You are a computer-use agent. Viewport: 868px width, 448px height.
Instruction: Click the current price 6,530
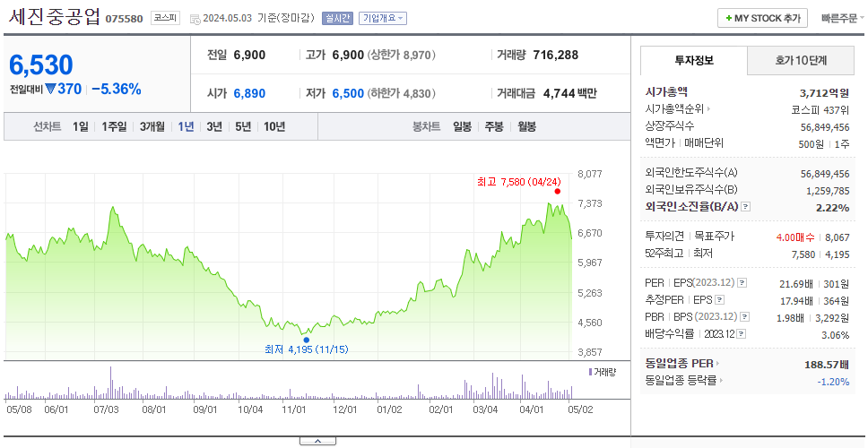41,65
